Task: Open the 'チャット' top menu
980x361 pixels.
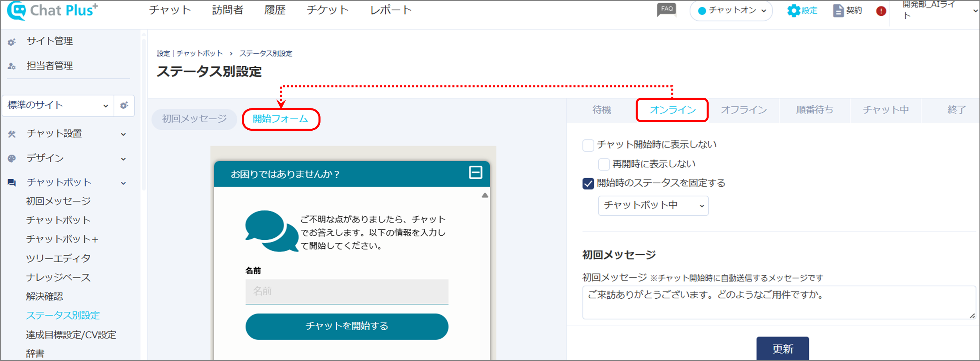Action: (x=170, y=10)
